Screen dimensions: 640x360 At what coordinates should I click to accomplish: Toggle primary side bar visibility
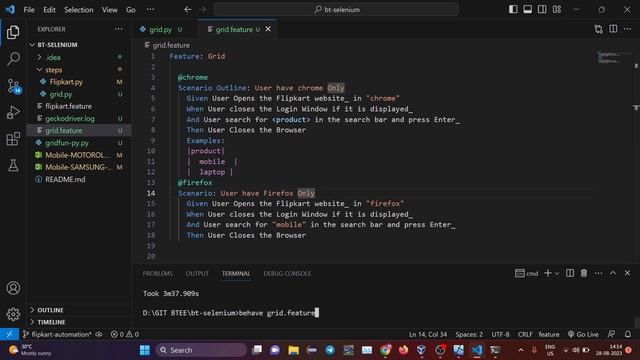[x=513, y=9]
